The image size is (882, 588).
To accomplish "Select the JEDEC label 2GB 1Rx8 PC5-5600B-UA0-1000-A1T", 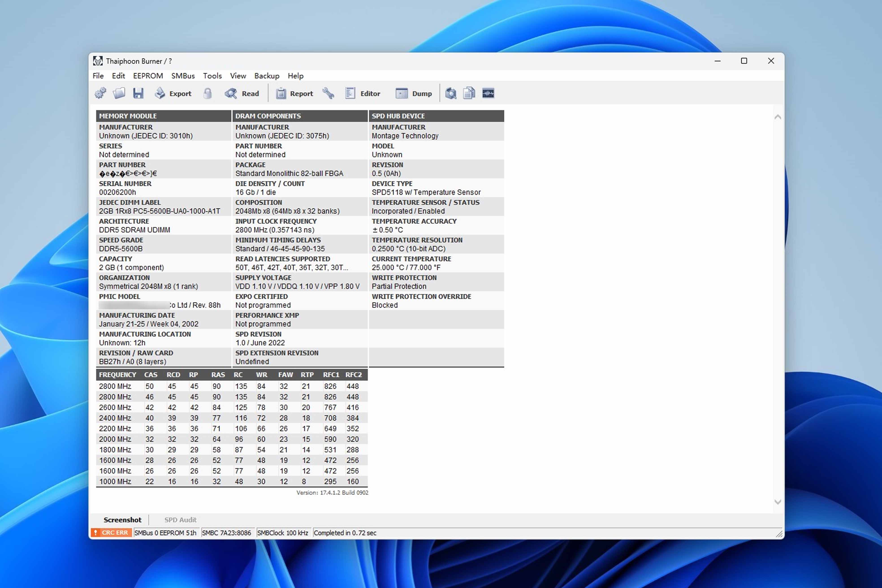I will (160, 211).
